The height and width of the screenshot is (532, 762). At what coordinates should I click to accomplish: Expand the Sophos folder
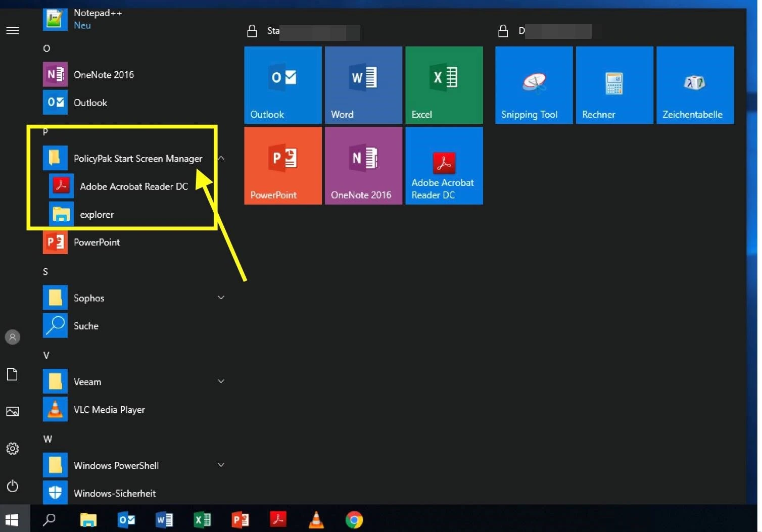coord(221,298)
